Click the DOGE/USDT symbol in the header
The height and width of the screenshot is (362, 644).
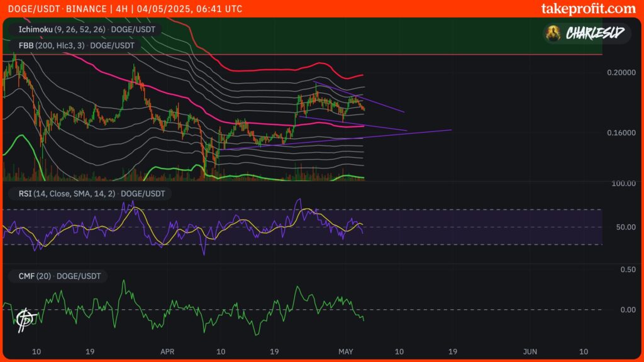click(29, 9)
